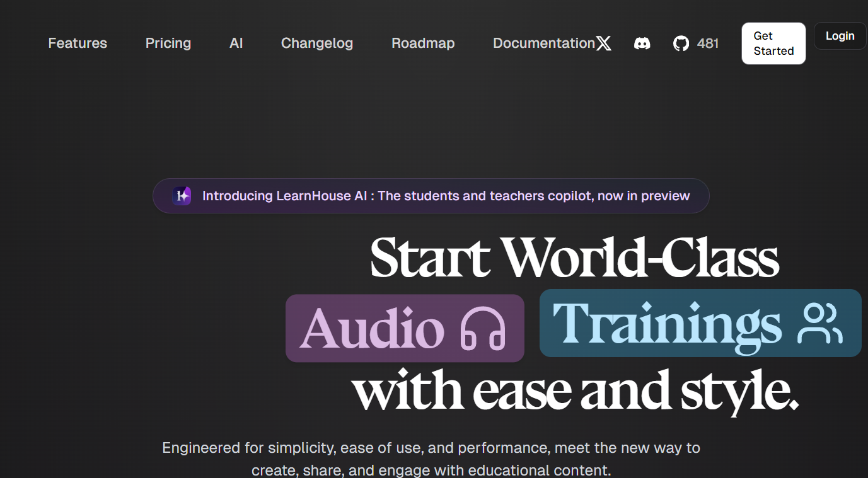The height and width of the screenshot is (478, 868).
Task: Click the LearnHouse AI logo in announcement banner
Action: (x=182, y=196)
